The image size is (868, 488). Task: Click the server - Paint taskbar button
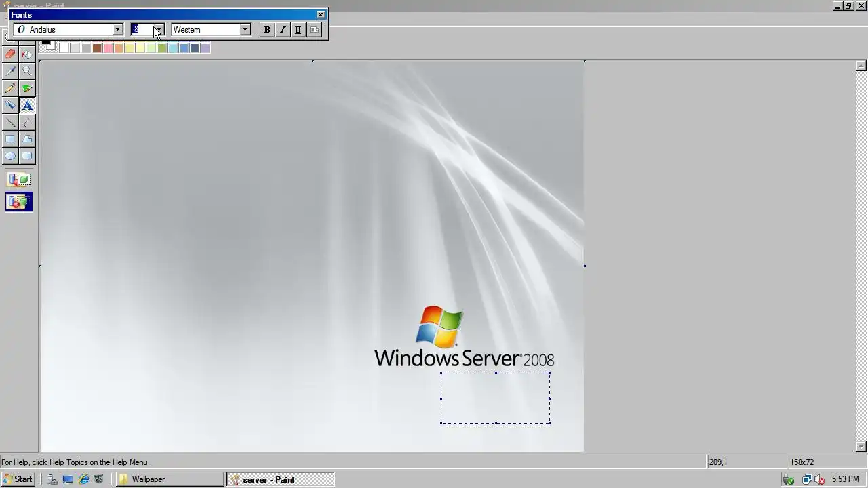point(281,479)
